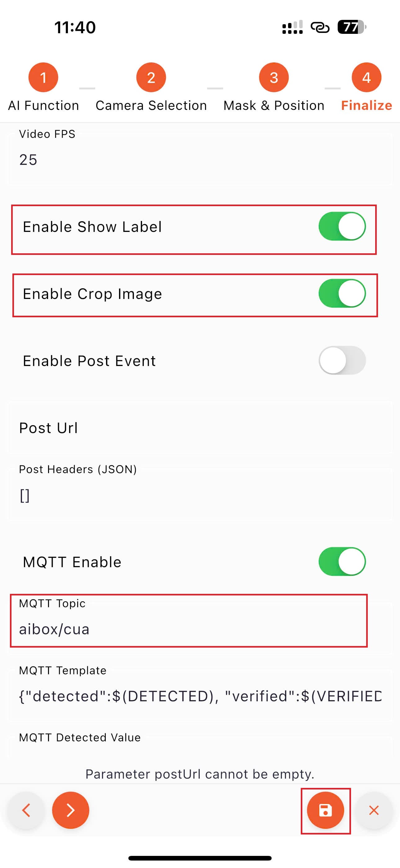
Task: Disable the Enable Show Label switch
Action: (x=342, y=226)
